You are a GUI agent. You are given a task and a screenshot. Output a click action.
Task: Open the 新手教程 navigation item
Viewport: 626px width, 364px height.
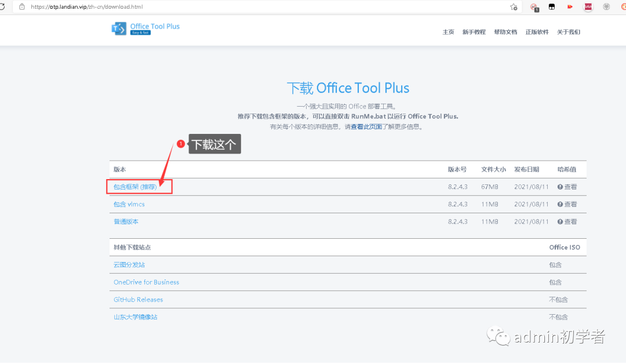(x=474, y=32)
